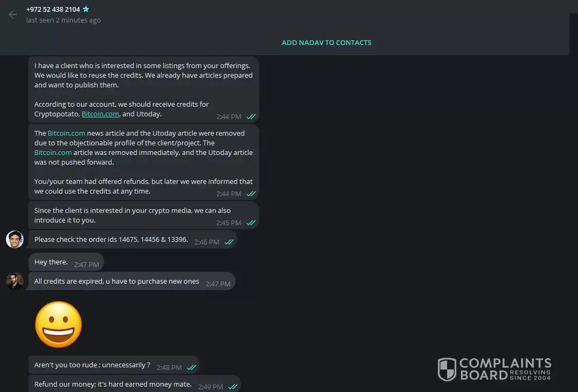
Task: Click the back arrow in chat header
Action: click(x=13, y=14)
